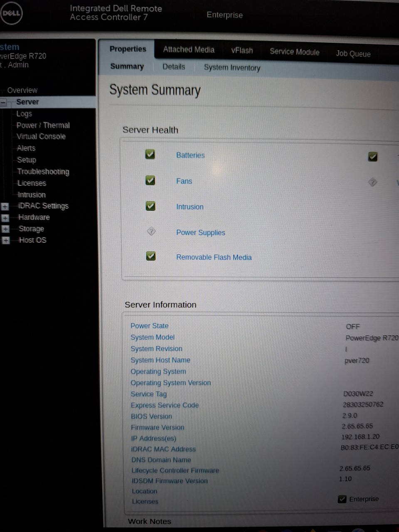Click the Enterprise license check icon
Image resolution: width=399 pixels, height=532 pixels.
pyautogui.click(x=342, y=499)
